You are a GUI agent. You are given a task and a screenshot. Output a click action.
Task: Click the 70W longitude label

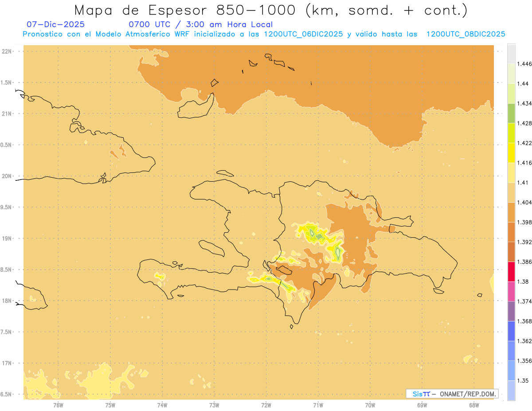(370, 405)
